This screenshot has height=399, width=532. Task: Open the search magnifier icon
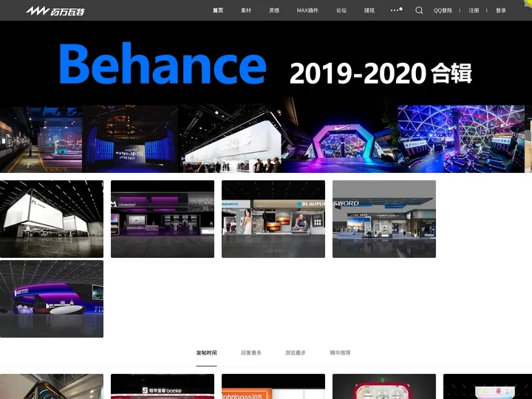[419, 10]
